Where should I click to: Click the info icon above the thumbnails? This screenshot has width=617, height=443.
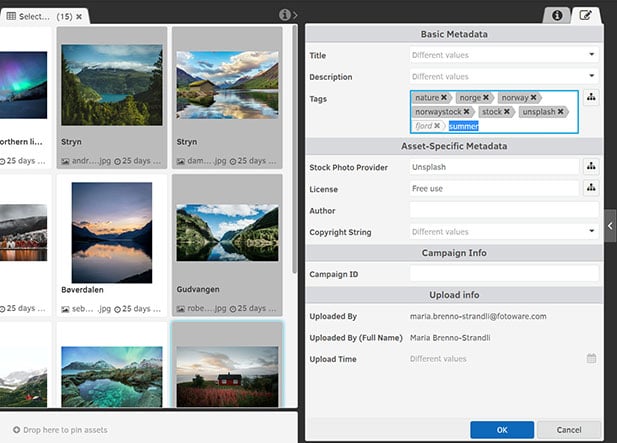(x=284, y=15)
